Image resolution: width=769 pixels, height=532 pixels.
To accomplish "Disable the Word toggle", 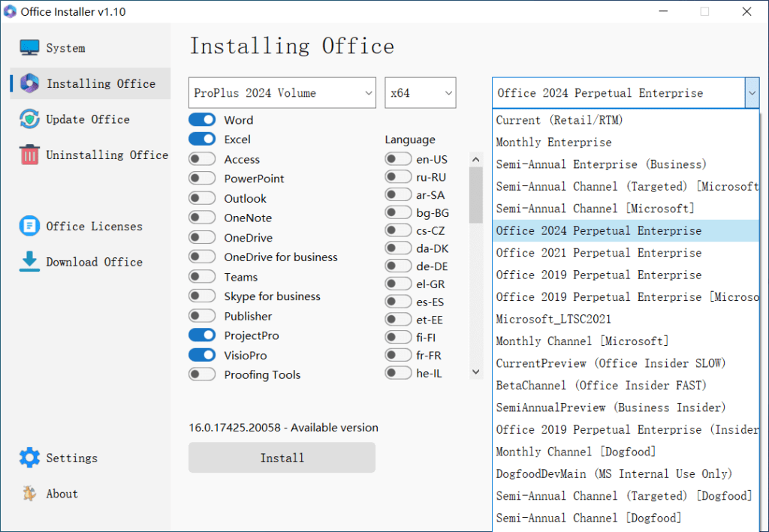I will tap(202, 119).
